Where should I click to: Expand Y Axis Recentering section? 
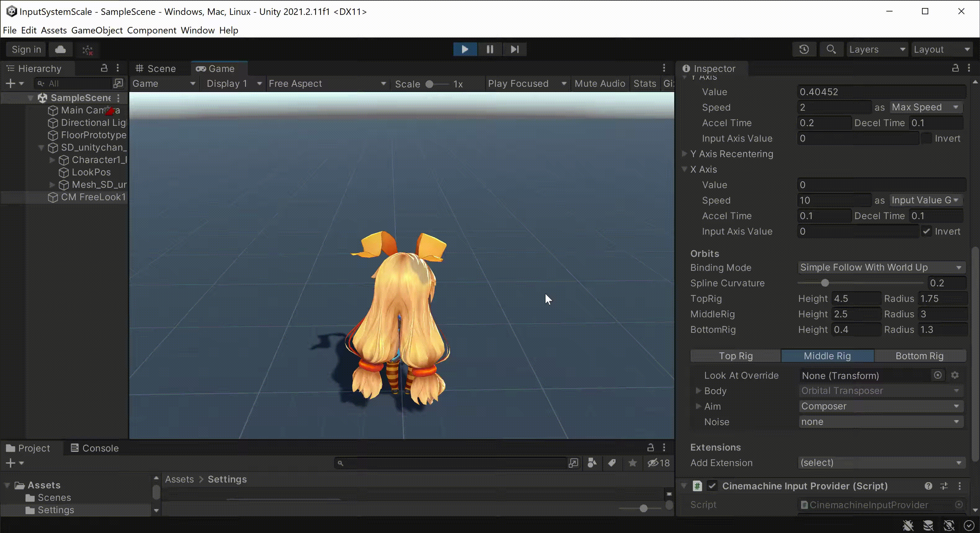[x=685, y=154]
